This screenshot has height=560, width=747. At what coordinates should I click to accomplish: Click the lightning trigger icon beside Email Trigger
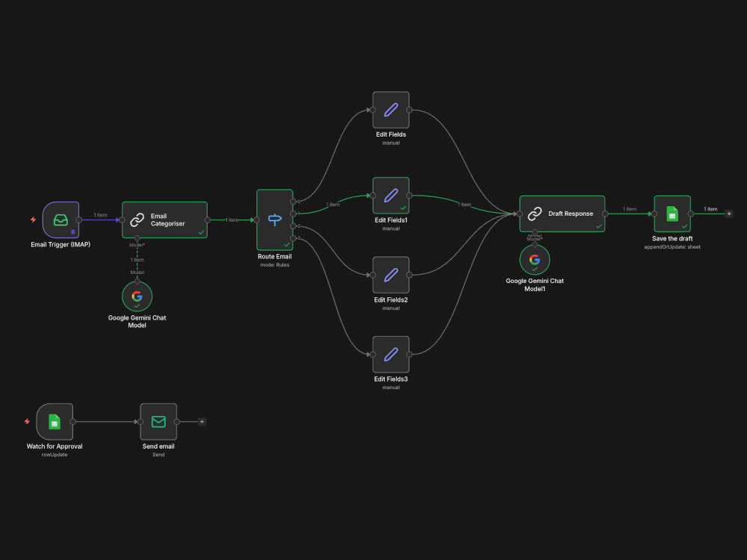(x=33, y=220)
